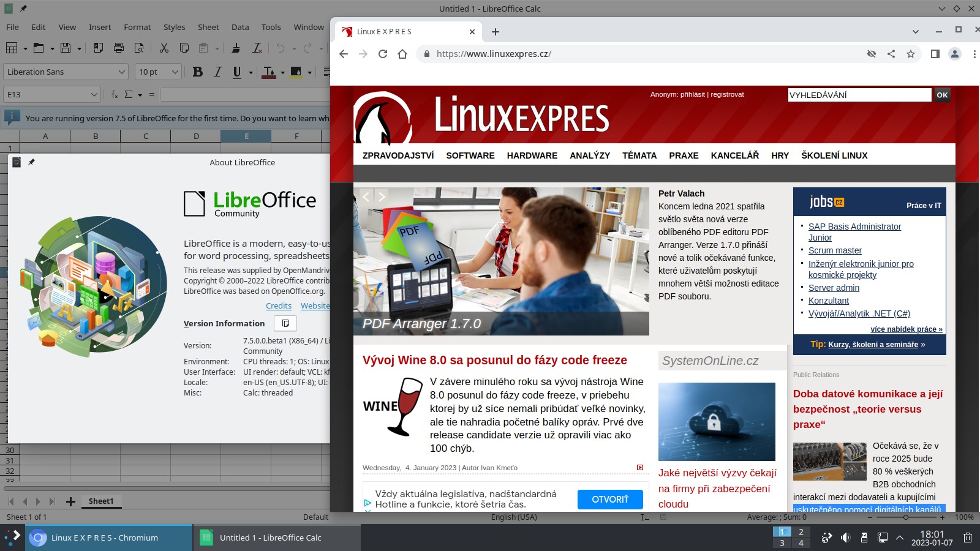Viewport: 980px width, 551px height.
Task: Click the OTVORIŤ ad button
Action: click(x=610, y=500)
